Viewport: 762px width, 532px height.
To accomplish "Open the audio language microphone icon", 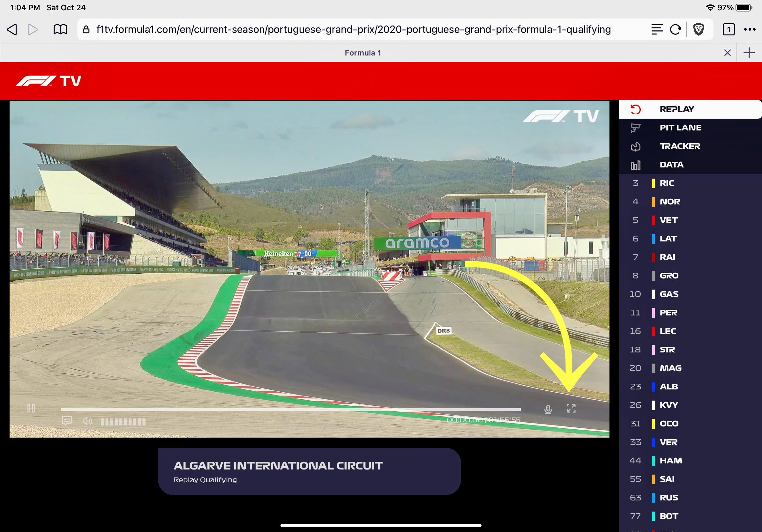I will click(548, 410).
